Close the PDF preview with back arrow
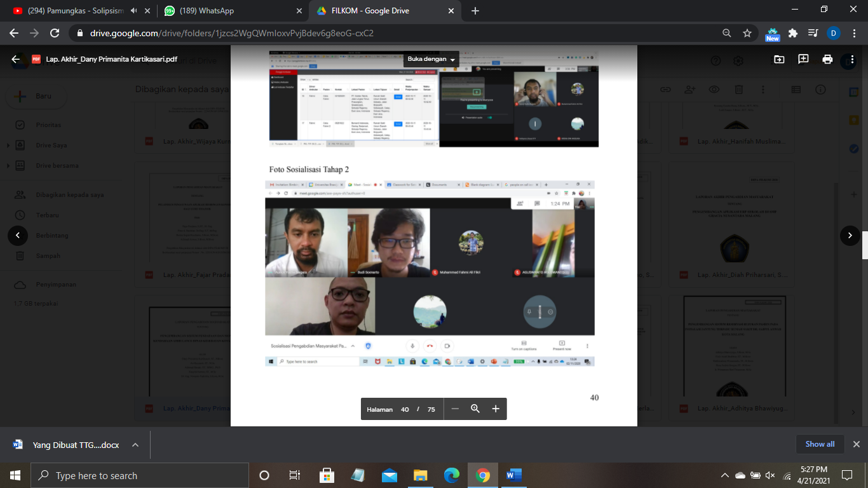 point(16,59)
